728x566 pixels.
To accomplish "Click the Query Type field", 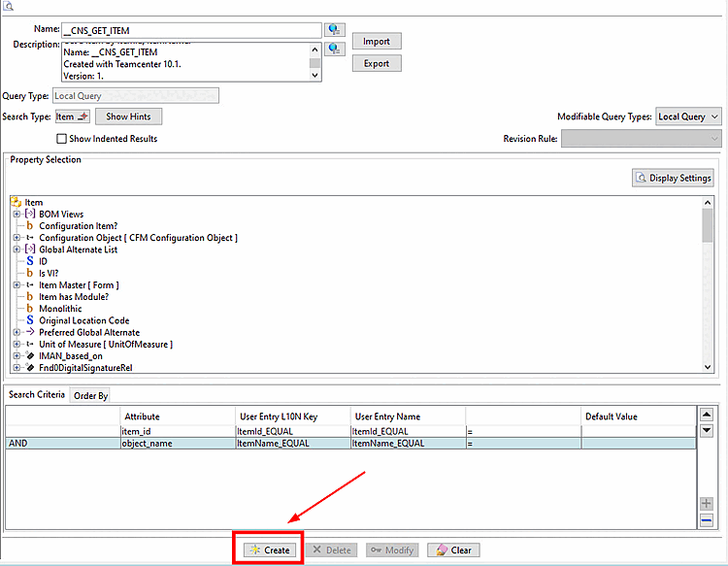I will (136, 96).
